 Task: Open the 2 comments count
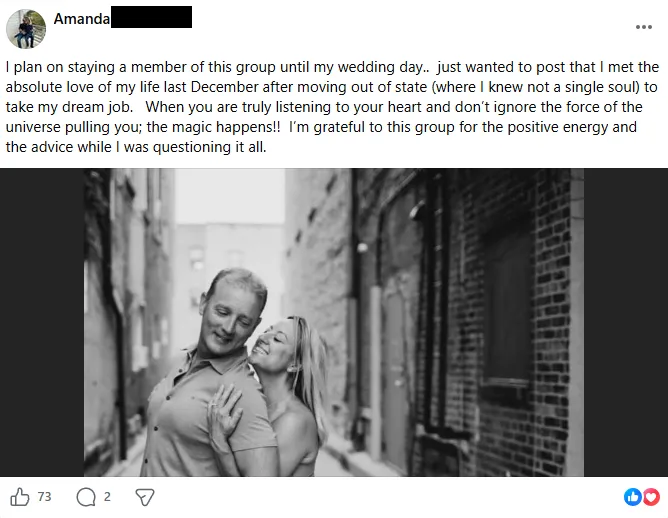click(107, 497)
